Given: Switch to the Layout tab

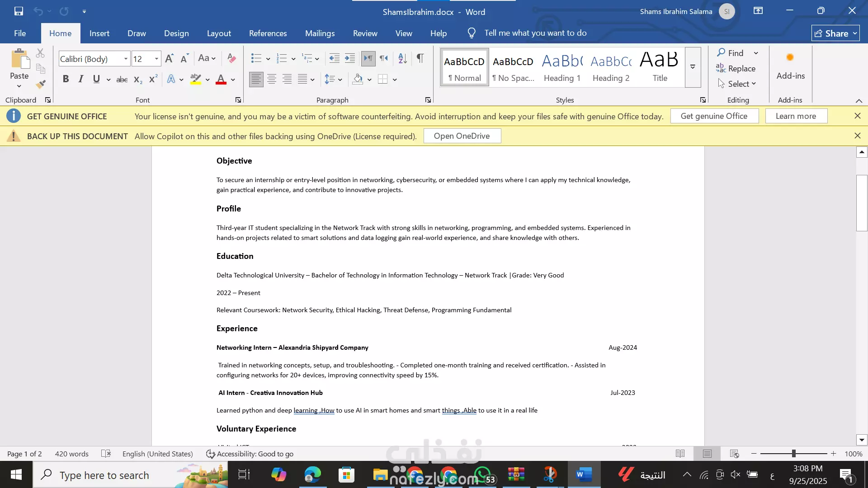Looking at the screenshot, I should (219, 33).
